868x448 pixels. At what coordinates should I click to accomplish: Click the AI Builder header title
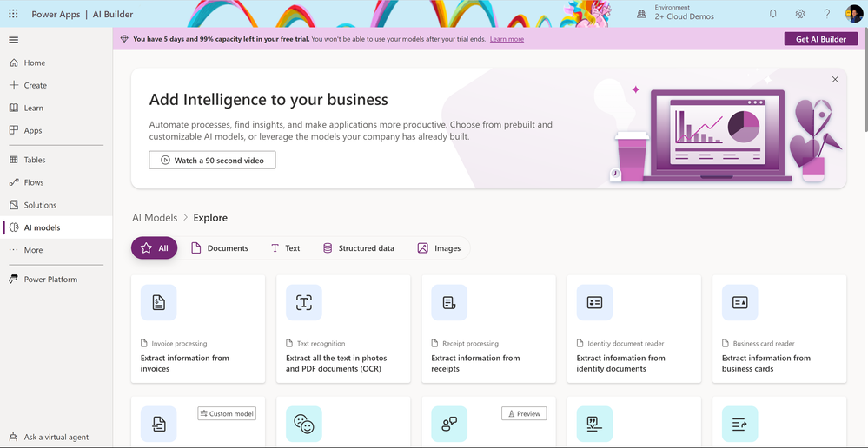pos(113,15)
